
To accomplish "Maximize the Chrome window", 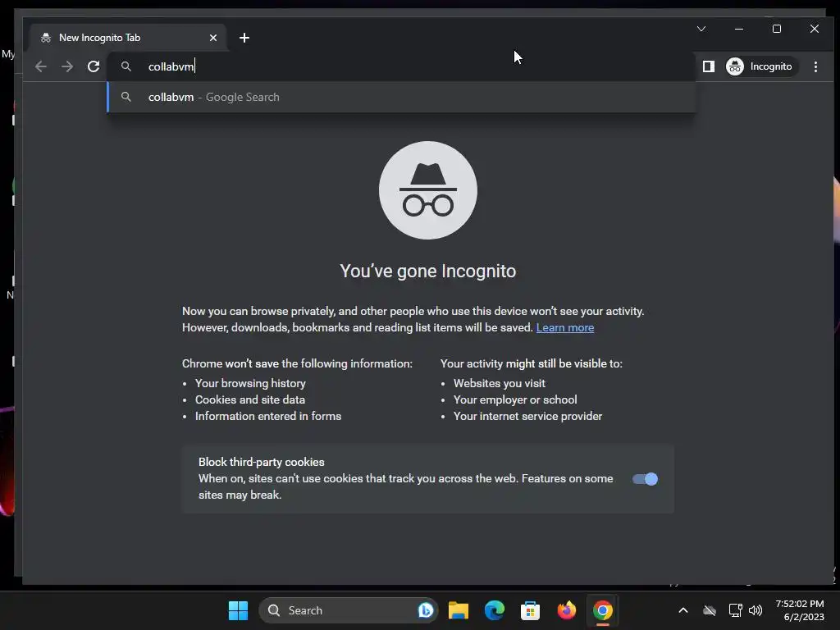I will point(776,29).
